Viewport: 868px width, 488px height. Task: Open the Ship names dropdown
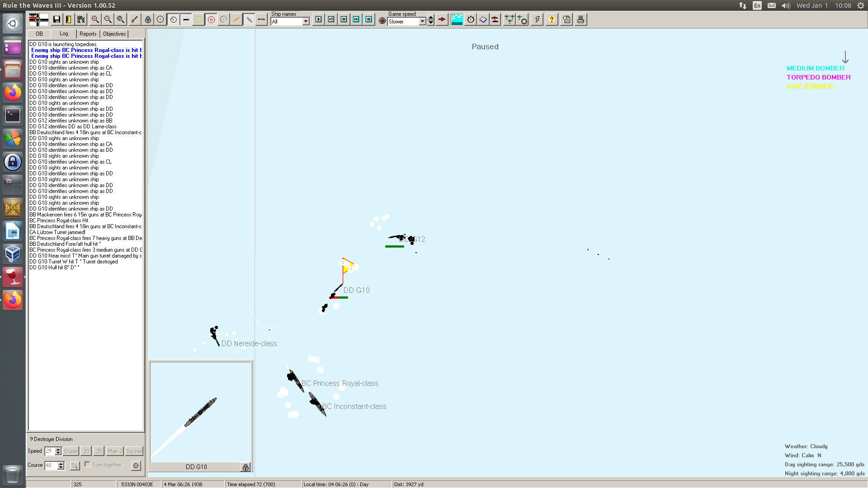[306, 22]
